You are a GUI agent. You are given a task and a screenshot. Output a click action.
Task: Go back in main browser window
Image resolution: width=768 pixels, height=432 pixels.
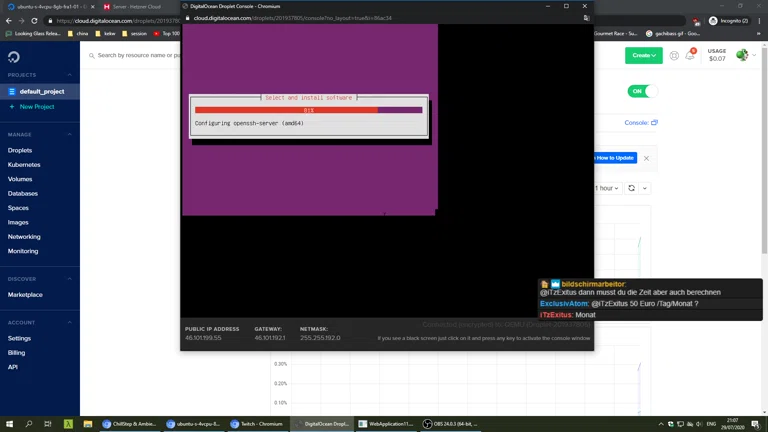[9, 21]
